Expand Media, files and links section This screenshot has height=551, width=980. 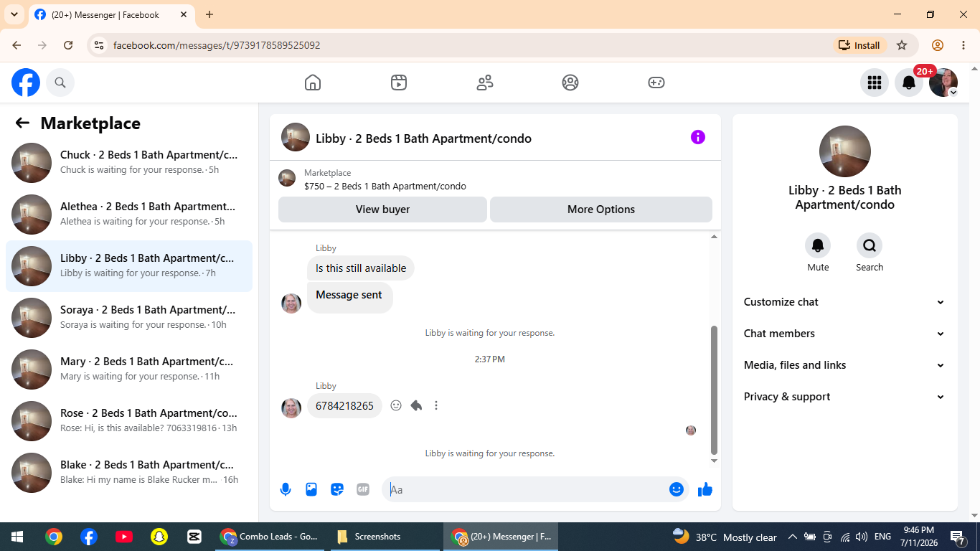[845, 365]
